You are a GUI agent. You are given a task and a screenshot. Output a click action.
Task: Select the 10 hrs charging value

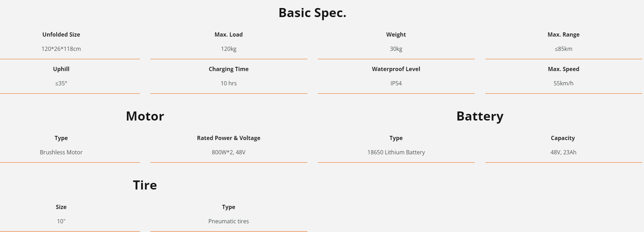229,83
